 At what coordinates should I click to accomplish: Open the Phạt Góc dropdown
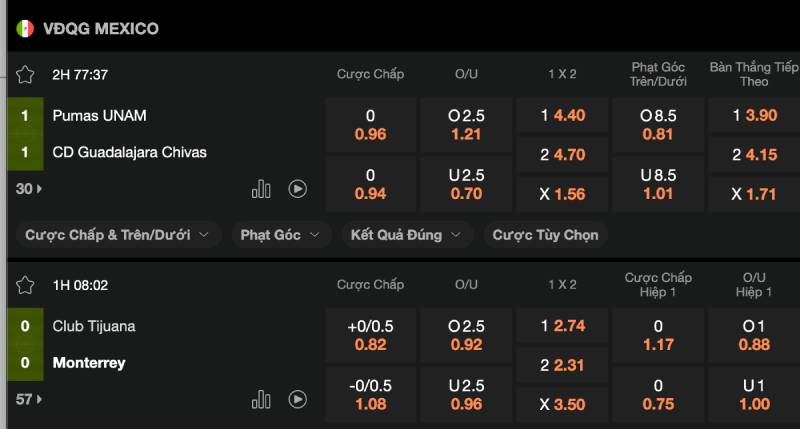coord(280,235)
